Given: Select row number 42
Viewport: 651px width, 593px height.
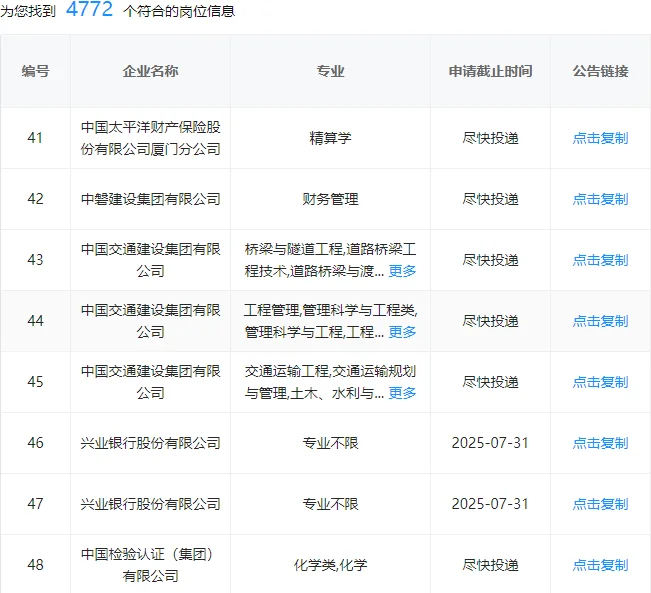Looking at the screenshot, I should (35, 199).
